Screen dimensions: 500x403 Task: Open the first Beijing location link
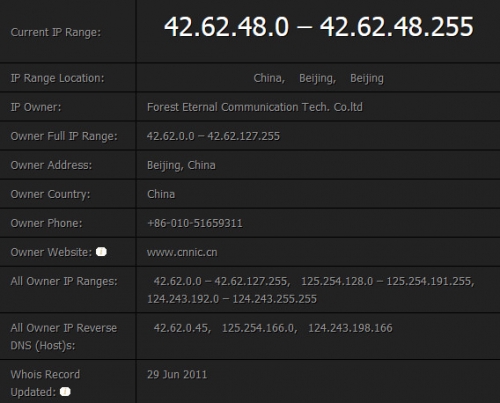[317, 78]
